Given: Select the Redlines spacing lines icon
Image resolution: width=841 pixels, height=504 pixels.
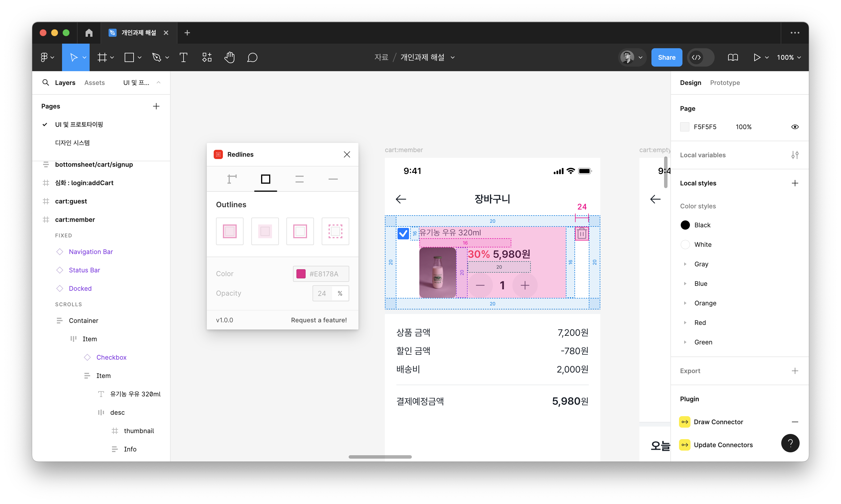Looking at the screenshot, I should tap(299, 179).
